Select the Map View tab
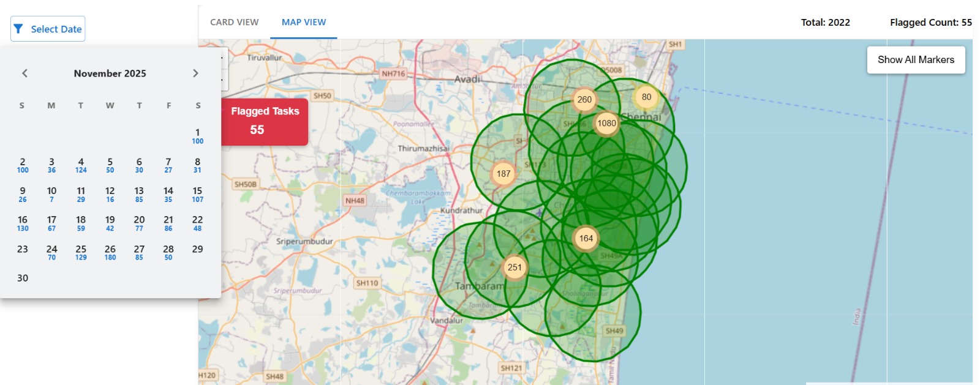This screenshot has width=980, height=385. coord(304,22)
